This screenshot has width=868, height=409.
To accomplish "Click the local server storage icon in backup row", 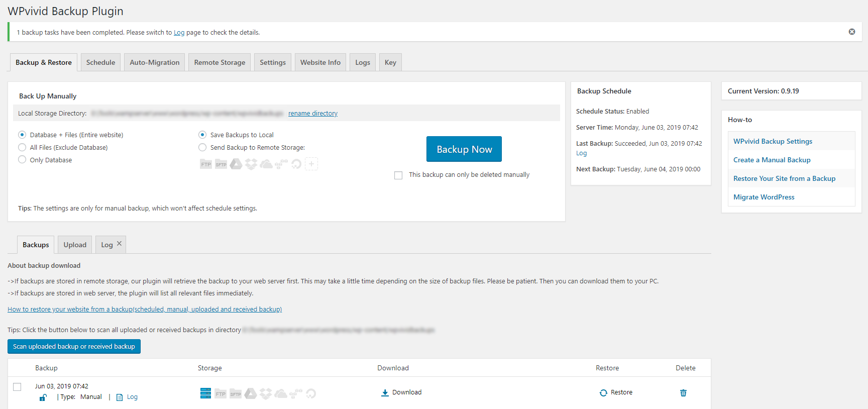I will pos(205,393).
